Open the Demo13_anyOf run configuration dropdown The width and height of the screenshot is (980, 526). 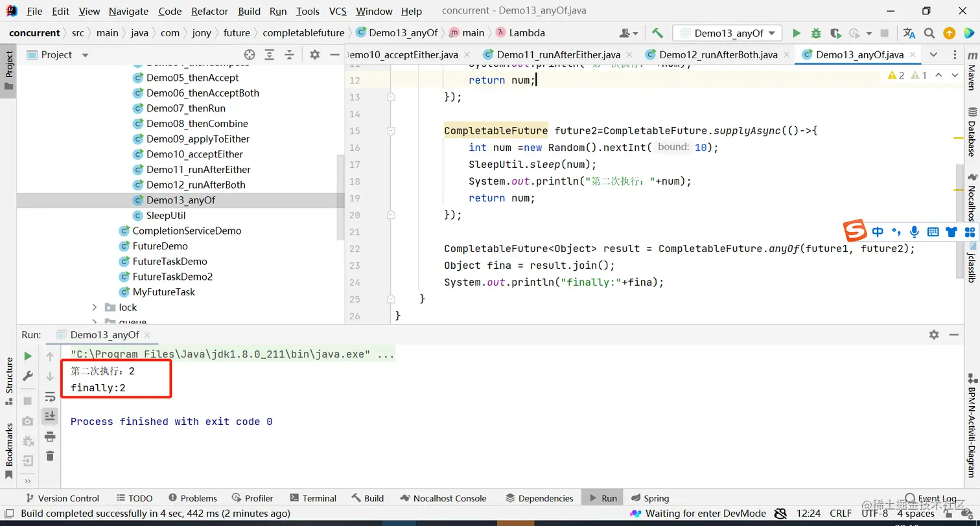tap(727, 33)
